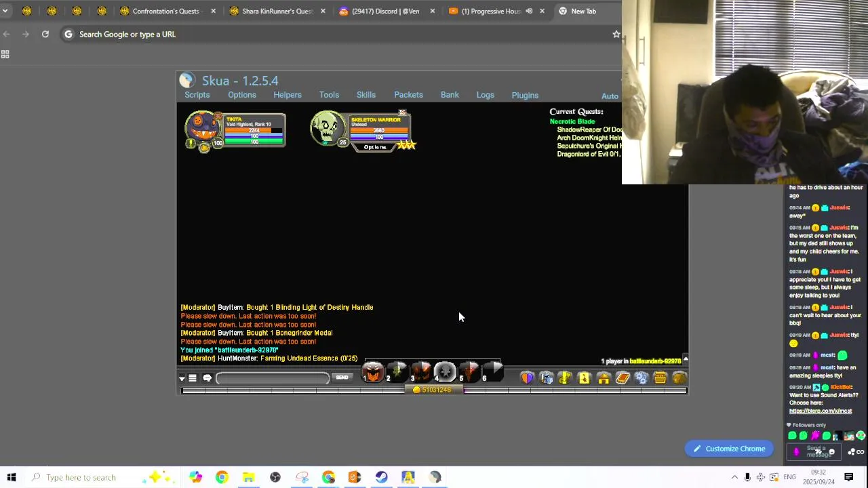Click the Chrome address bar
The height and width of the screenshot is (488, 868).
point(339,34)
